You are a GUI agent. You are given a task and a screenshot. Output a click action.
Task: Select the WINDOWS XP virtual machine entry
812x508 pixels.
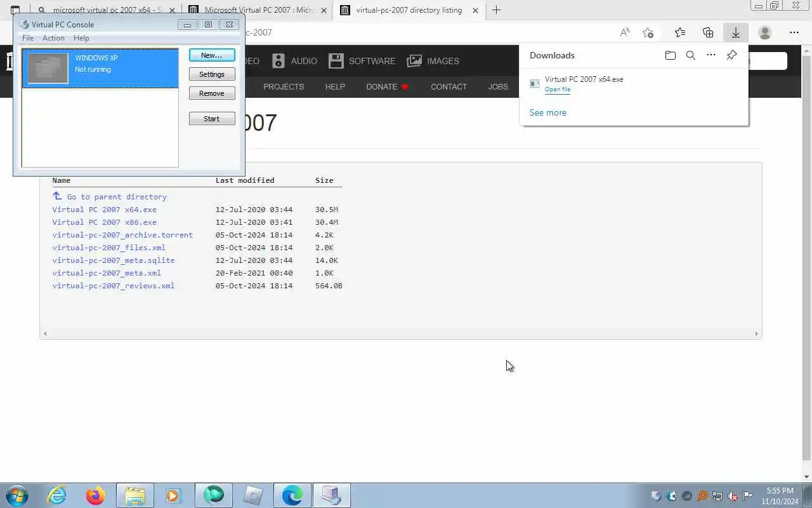(100, 68)
